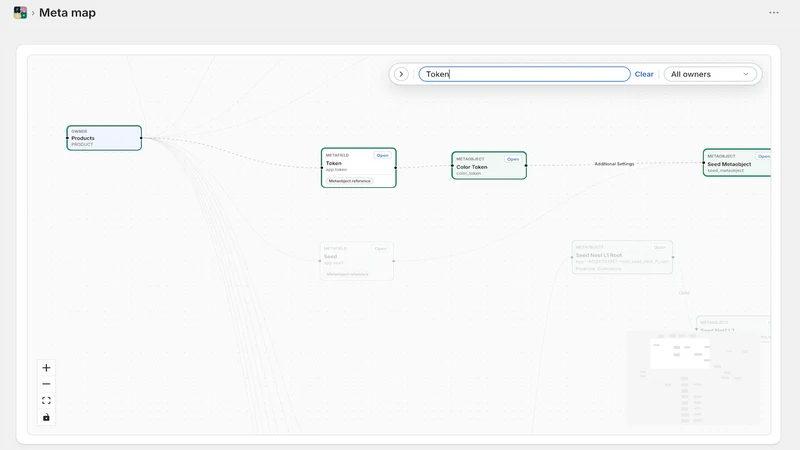Focus the Token search input field
Image resolution: width=800 pixels, height=450 pixels.
coord(524,74)
